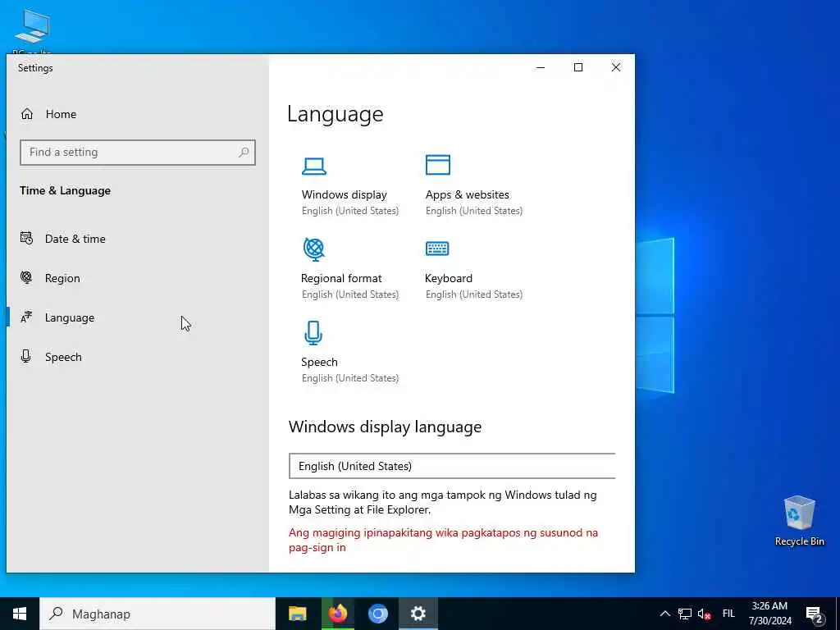Close the Settings window
The height and width of the screenshot is (630, 840).
click(616, 67)
